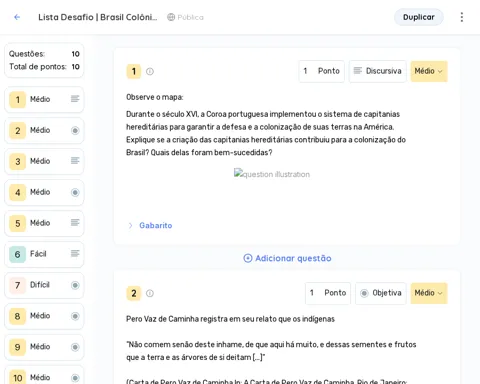Click objective radio icon in sidebar row 10
Image resolution: width=480 pixels, height=384 pixels.
tap(75, 378)
